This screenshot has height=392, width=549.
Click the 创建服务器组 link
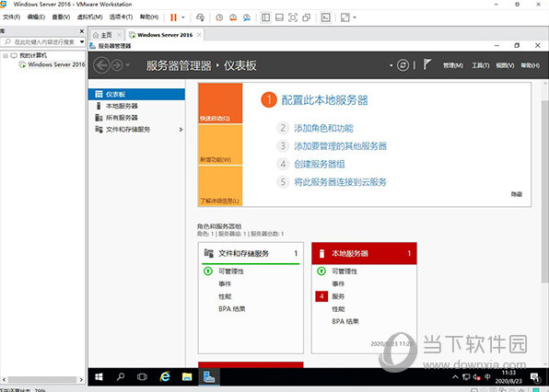coord(320,164)
